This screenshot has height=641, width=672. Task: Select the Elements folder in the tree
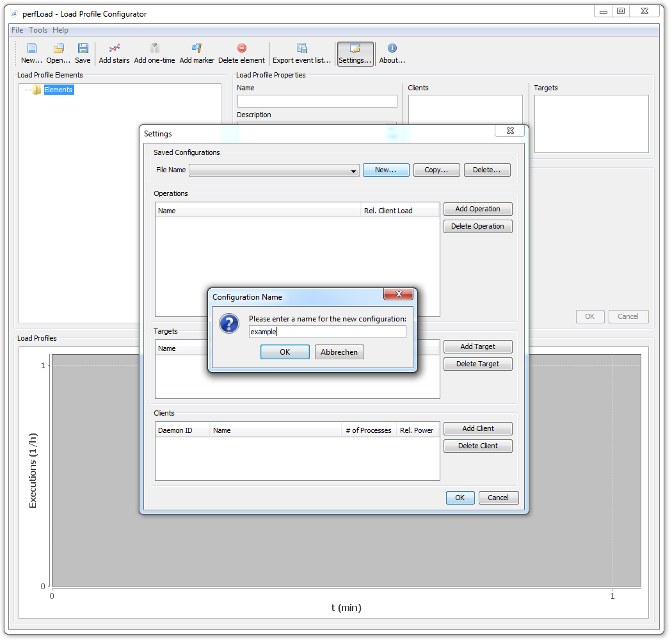[58, 90]
